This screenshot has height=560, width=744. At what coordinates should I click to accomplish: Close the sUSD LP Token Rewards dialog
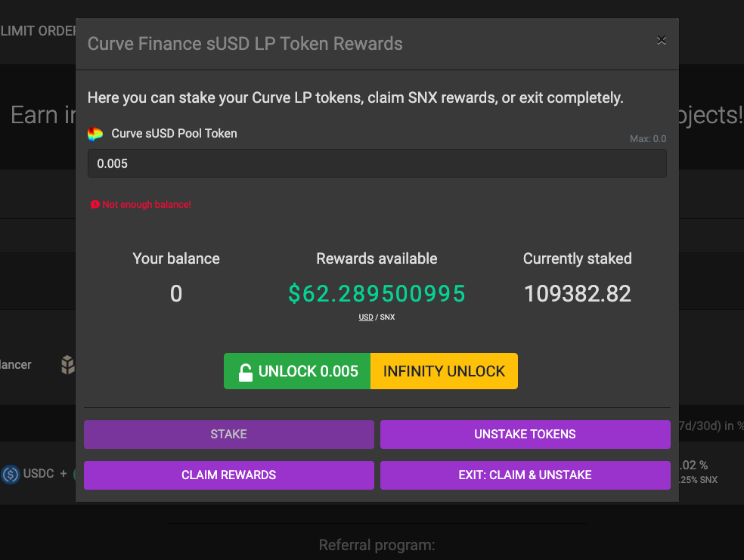661,40
